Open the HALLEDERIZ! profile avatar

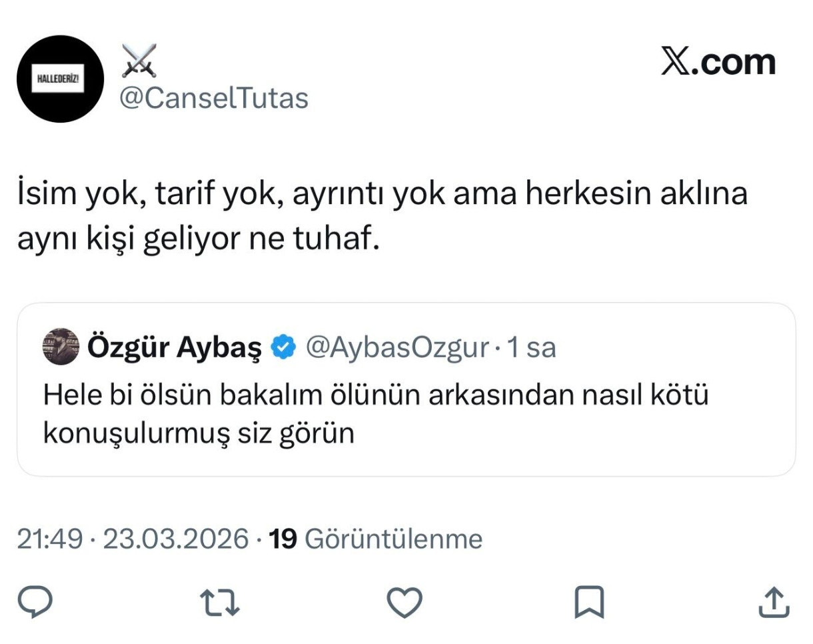click(x=60, y=79)
